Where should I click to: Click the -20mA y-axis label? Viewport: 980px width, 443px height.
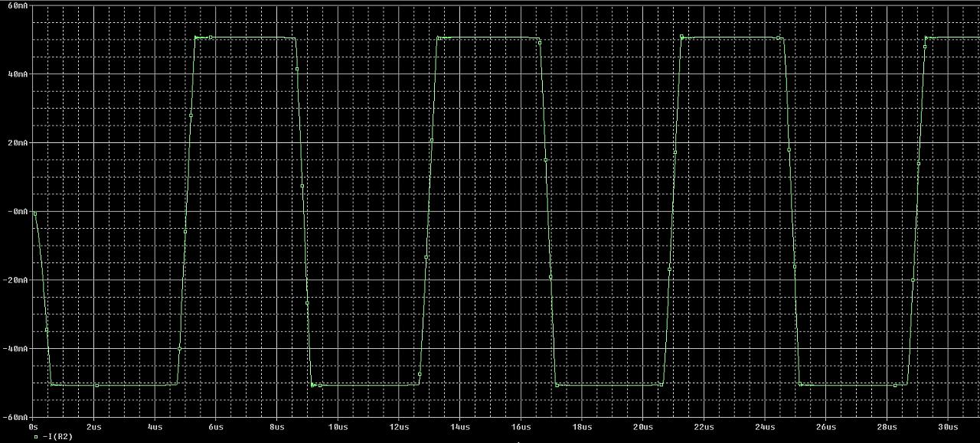click(15, 280)
